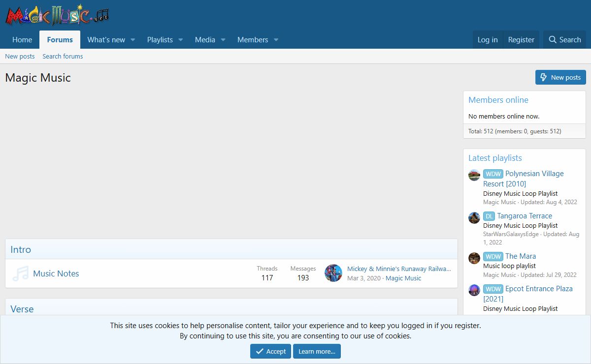The width and height of the screenshot is (591, 364).
Task: Go to Playlists section
Action: pyautogui.click(x=160, y=40)
